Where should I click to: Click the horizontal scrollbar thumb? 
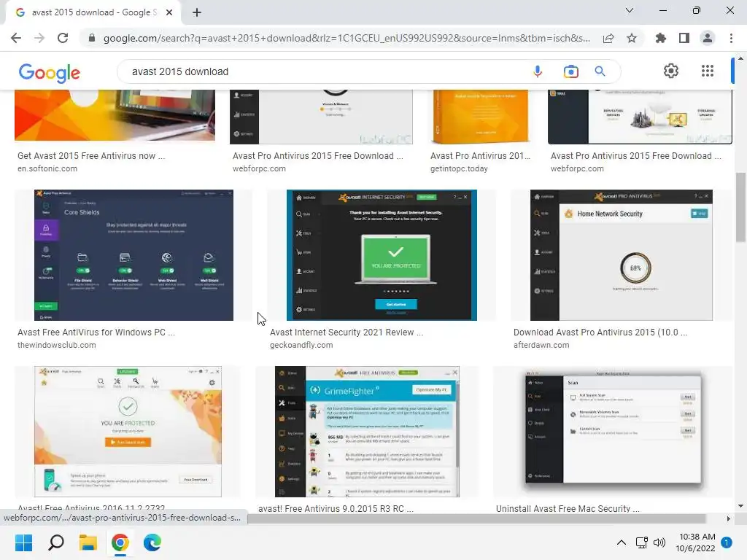coord(476,518)
